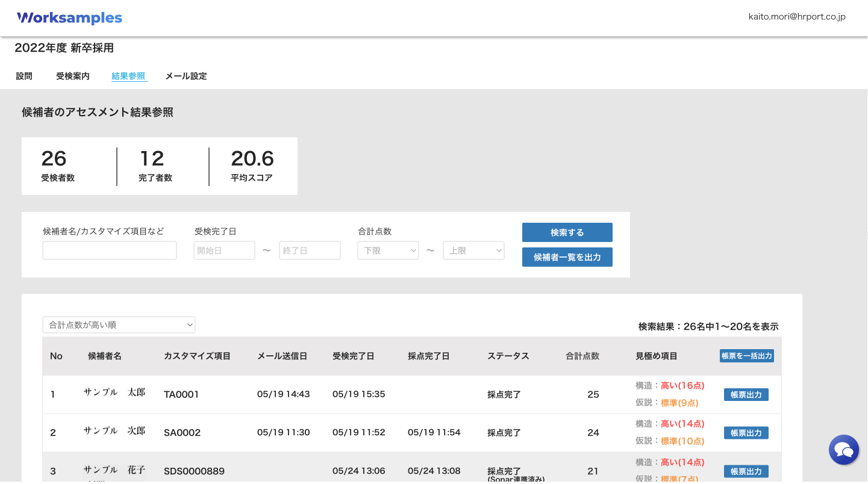Click the 12 完了者数 statistic

(x=155, y=166)
